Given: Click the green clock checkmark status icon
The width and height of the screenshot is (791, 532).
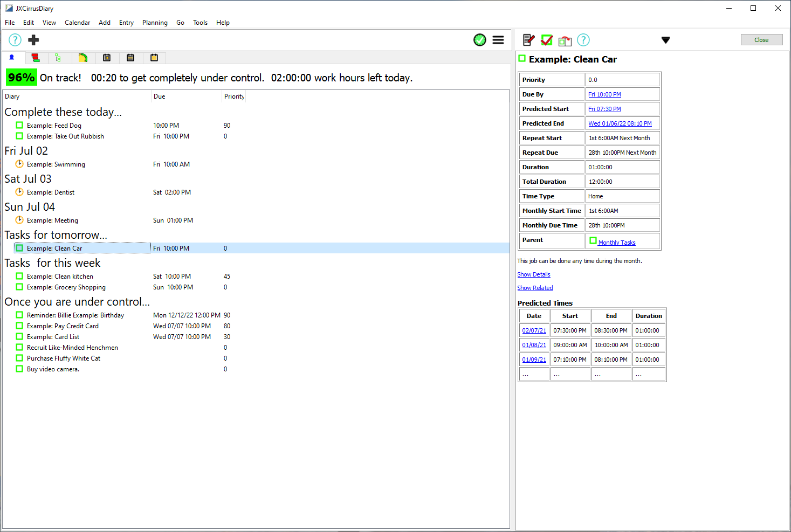Looking at the screenshot, I should point(480,40).
